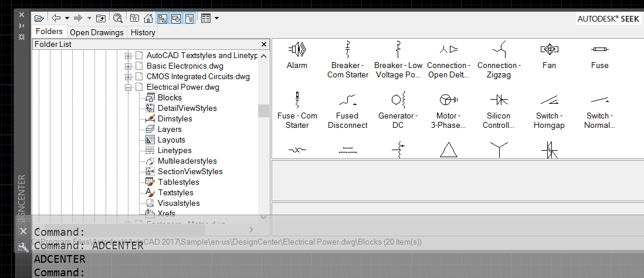Click the folder tree scroll-up arrow
Image resolution: width=644 pixels, height=278 pixels.
264,56
